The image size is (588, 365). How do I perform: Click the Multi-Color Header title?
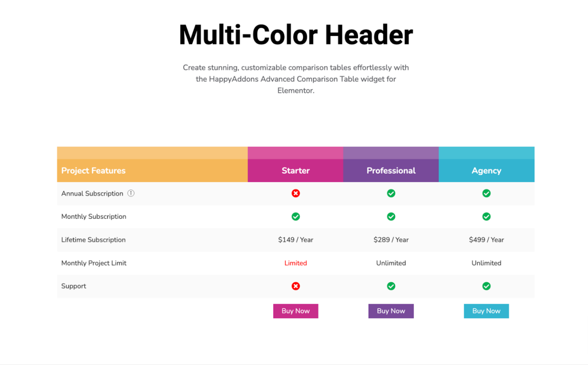(x=296, y=35)
